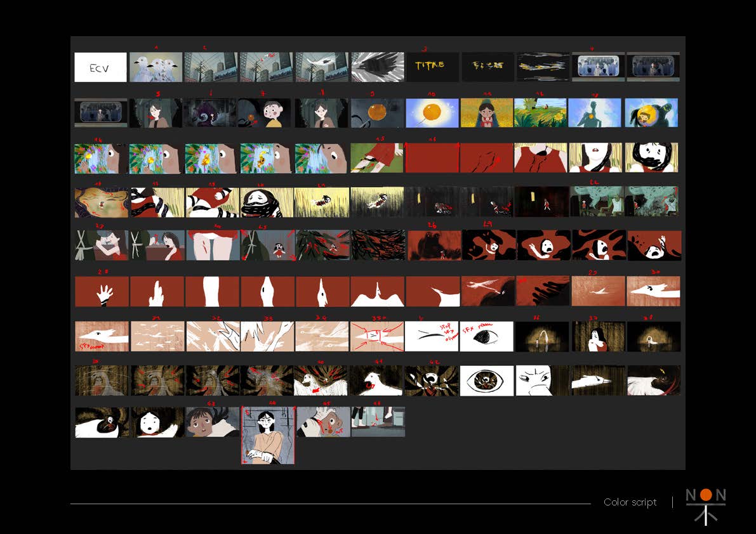This screenshot has height=534, width=756.
Task: Open the black TITRE title card frame
Action: [432, 67]
